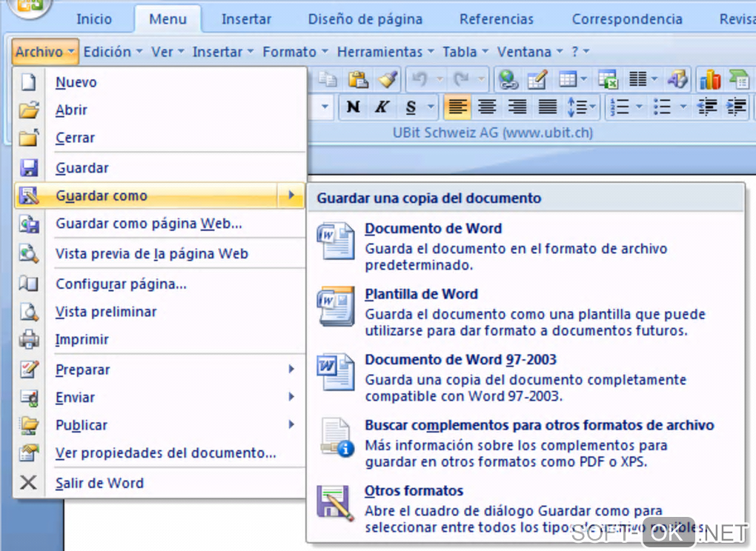This screenshot has width=756, height=551.
Task: Choose Nuevo from the Archivo menu
Action: pos(159,82)
